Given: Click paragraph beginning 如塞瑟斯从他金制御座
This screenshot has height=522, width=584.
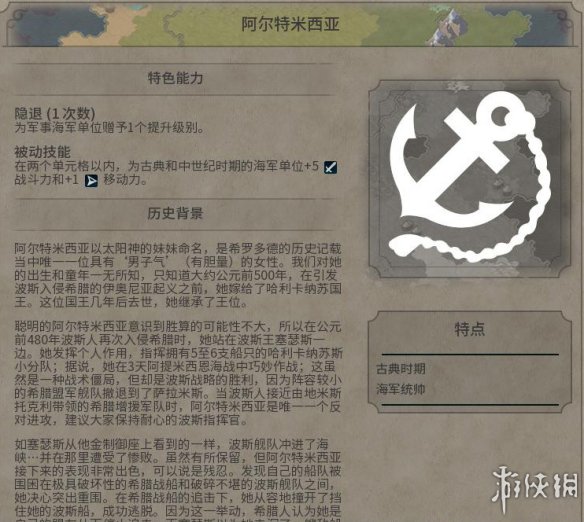Looking at the screenshot, I should tap(178, 483).
